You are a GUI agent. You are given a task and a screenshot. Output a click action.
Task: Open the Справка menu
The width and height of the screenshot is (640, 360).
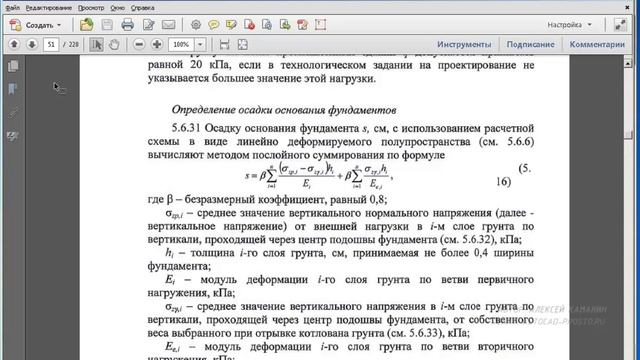142,8
